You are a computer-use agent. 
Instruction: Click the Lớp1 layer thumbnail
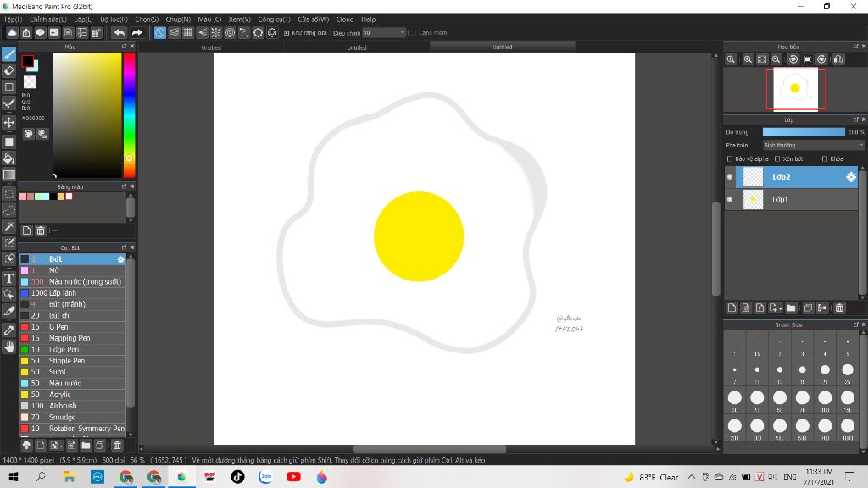click(x=753, y=199)
